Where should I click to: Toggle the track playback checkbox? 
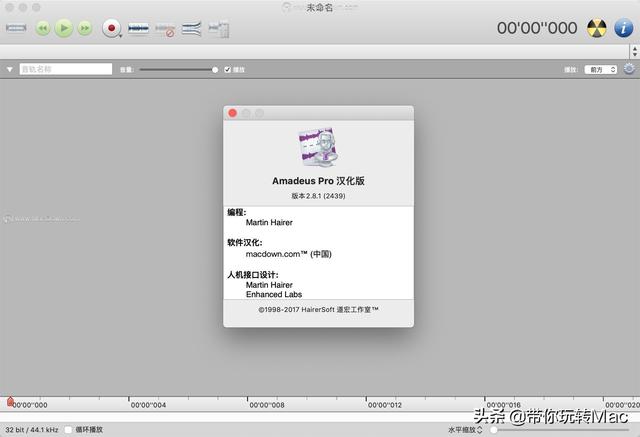click(227, 70)
